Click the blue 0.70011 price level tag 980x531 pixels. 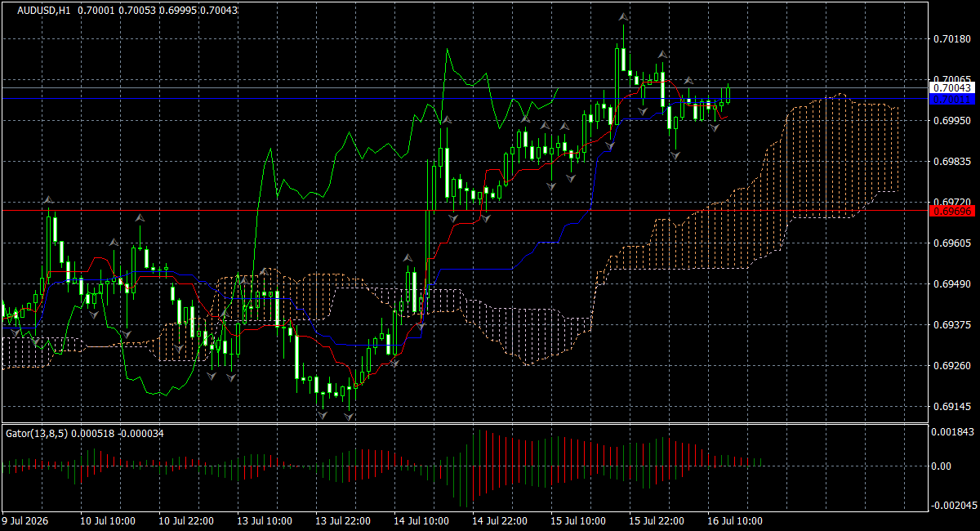pyautogui.click(x=952, y=99)
